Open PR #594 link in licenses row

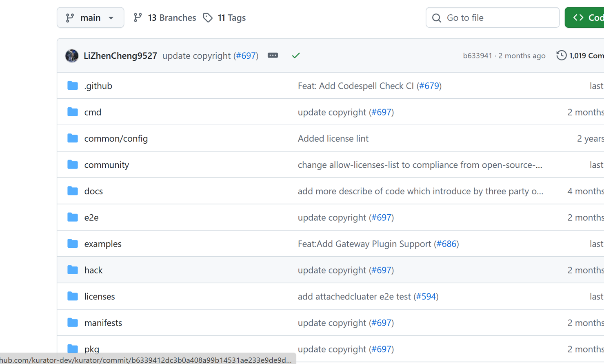426,296
